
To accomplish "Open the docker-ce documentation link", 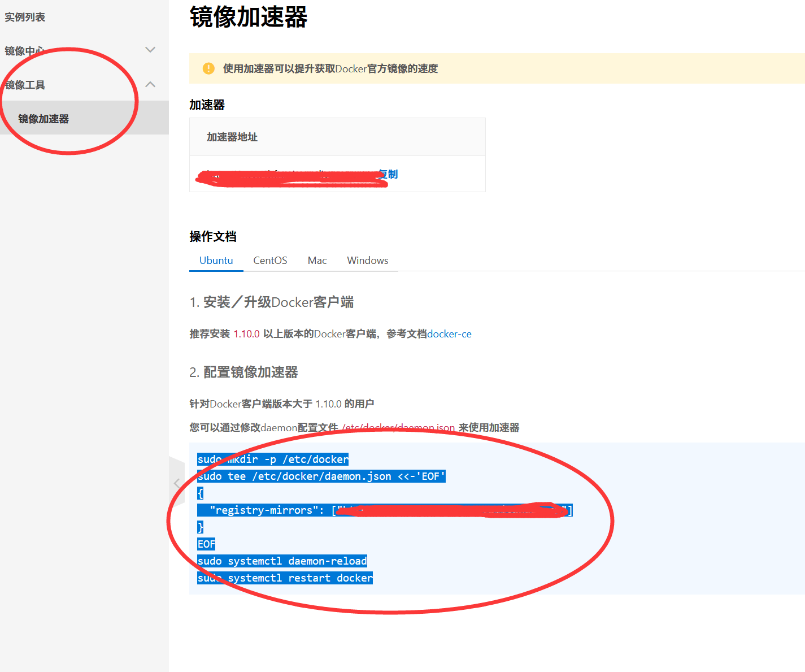I will point(449,333).
